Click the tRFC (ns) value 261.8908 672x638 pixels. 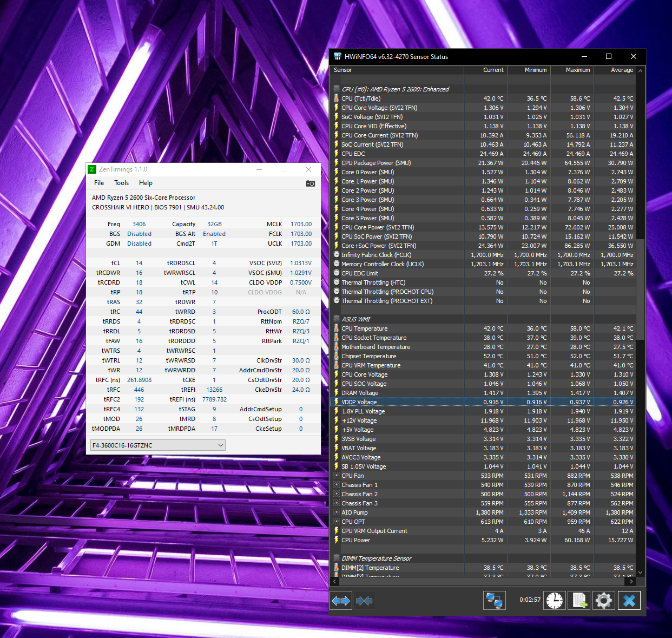coord(139,380)
